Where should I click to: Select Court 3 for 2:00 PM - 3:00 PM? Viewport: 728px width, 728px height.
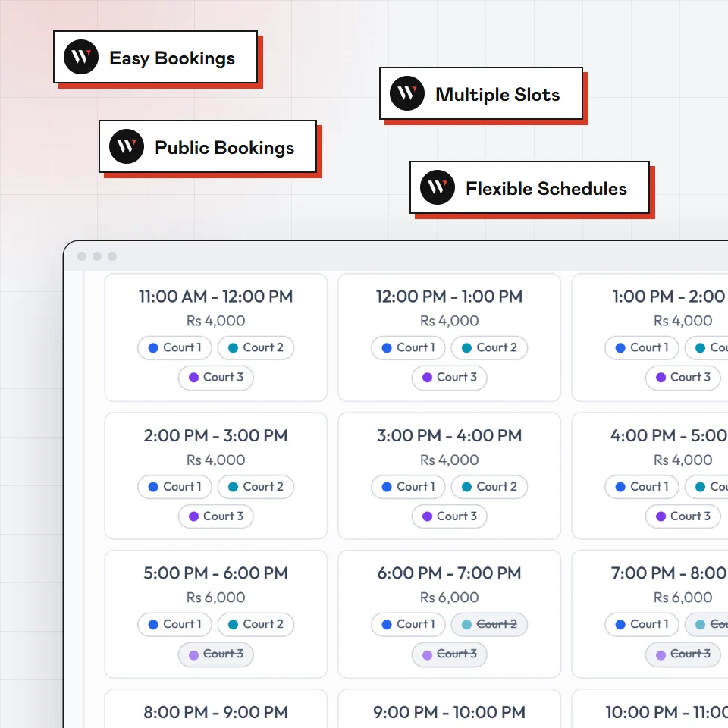click(x=216, y=516)
